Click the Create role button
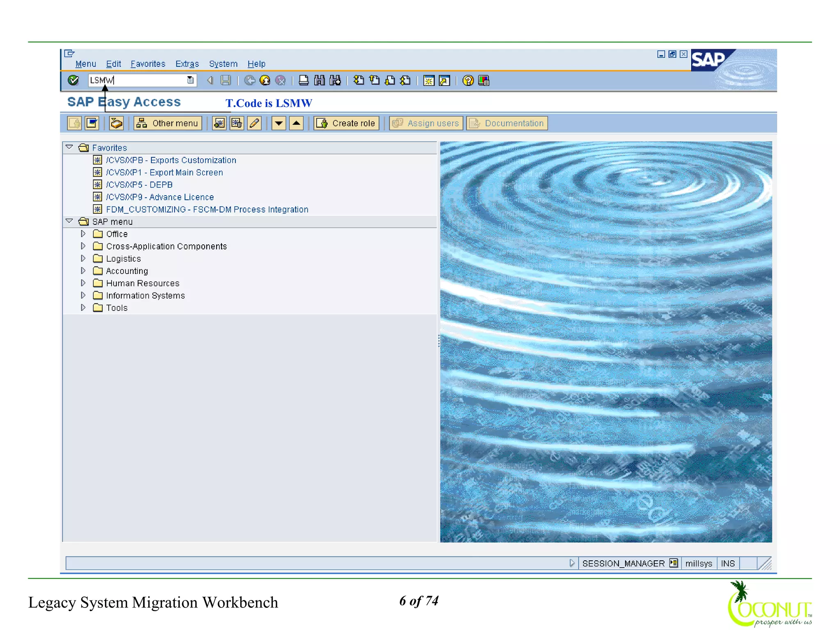840x630 pixels. pos(346,123)
